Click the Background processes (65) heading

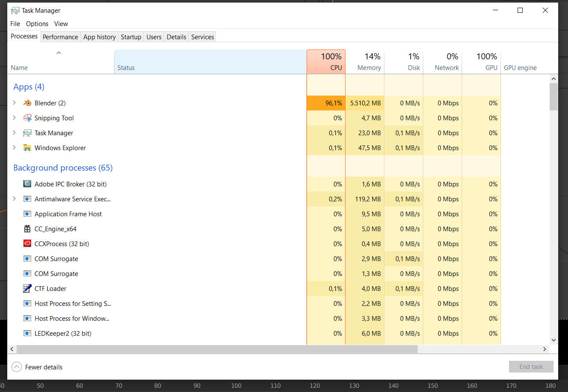[63, 168]
